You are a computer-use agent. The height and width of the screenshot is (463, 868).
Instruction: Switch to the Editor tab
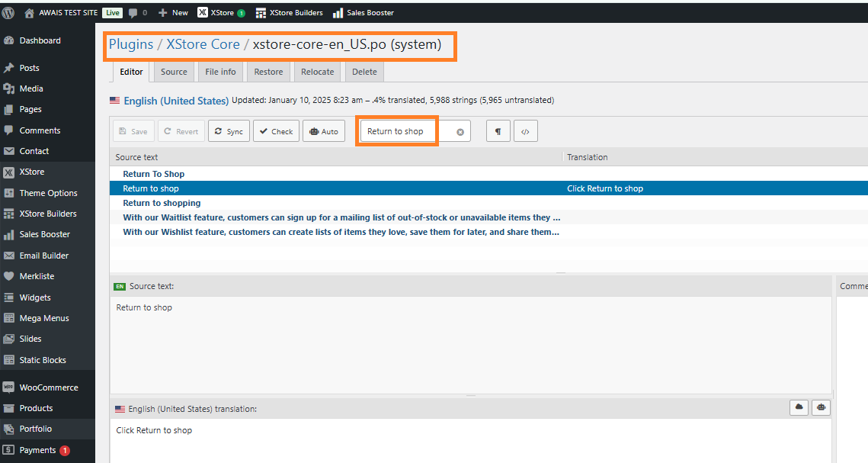tap(131, 72)
